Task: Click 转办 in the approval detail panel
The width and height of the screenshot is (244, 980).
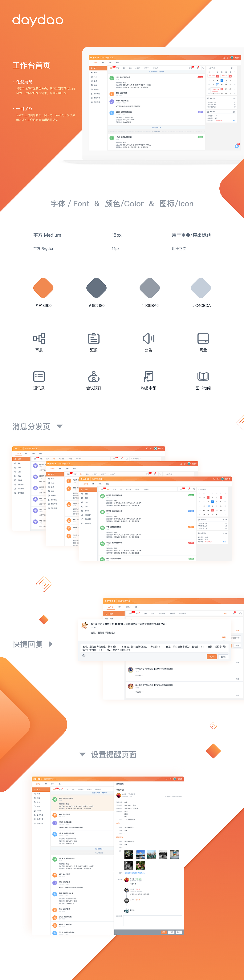Action: (x=179, y=932)
